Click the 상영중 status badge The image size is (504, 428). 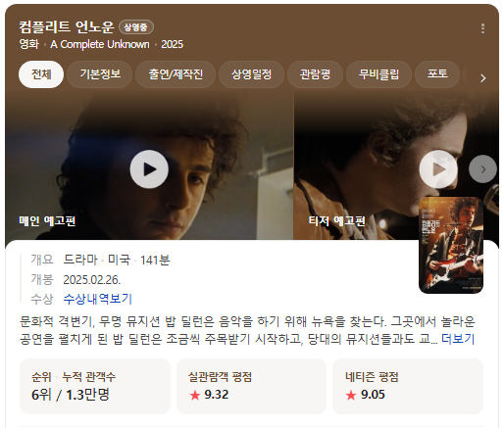(x=136, y=27)
